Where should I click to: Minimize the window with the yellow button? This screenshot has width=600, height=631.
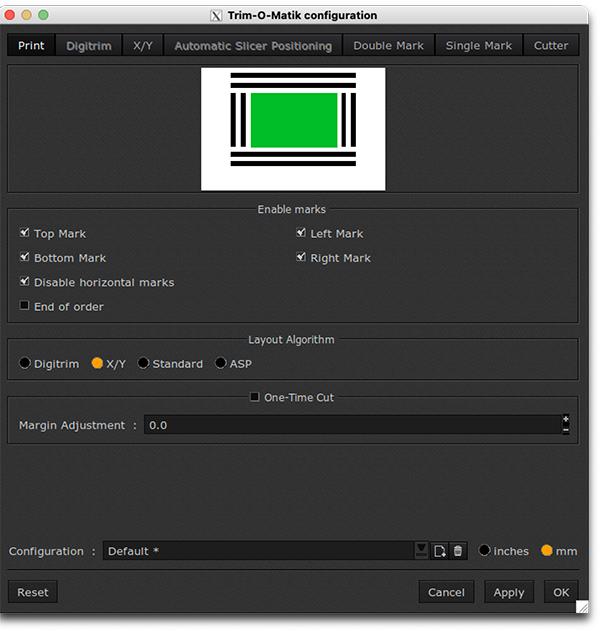(27, 15)
